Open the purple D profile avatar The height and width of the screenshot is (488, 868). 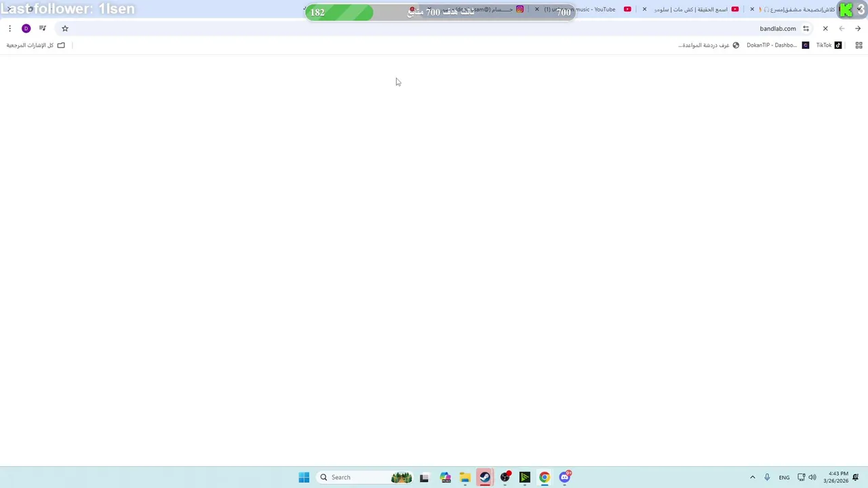tap(26, 28)
